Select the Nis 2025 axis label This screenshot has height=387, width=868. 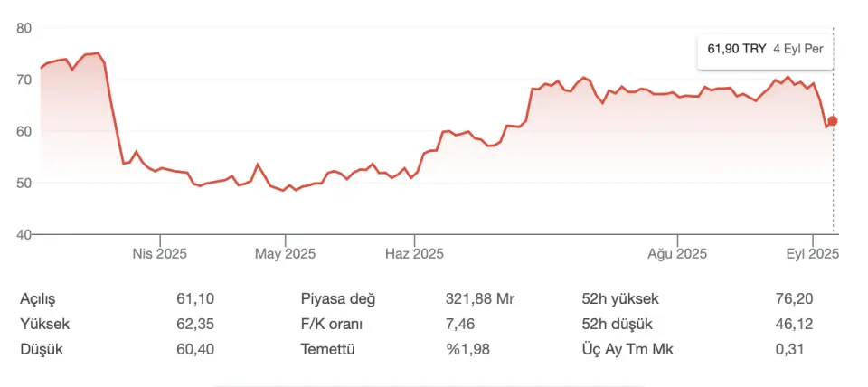(159, 254)
